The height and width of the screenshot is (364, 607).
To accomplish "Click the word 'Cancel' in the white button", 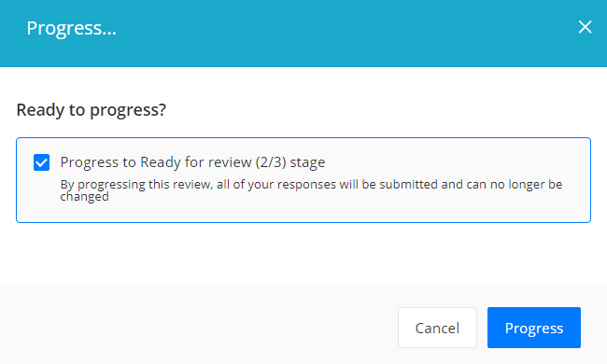I will [437, 328].
